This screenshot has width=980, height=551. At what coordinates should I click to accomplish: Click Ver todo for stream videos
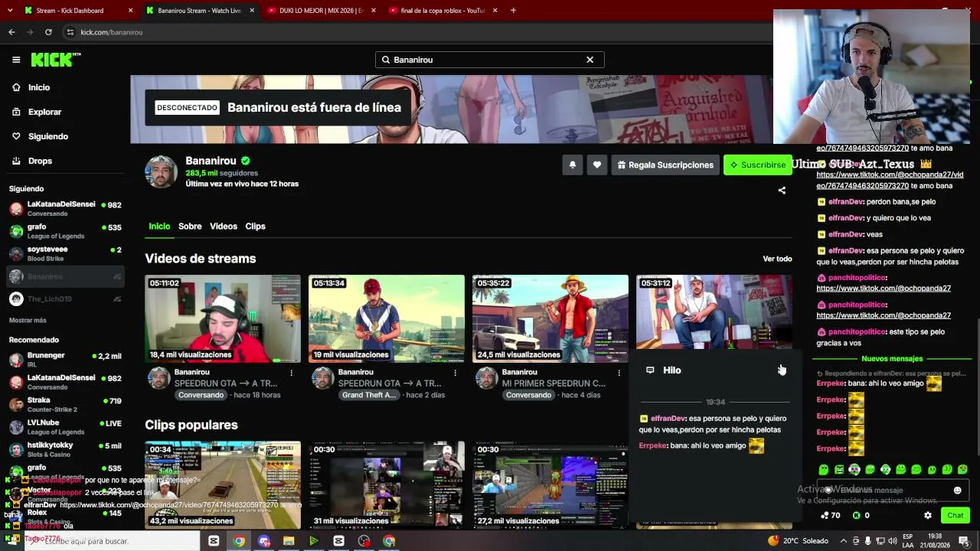(x=777, y=259)
